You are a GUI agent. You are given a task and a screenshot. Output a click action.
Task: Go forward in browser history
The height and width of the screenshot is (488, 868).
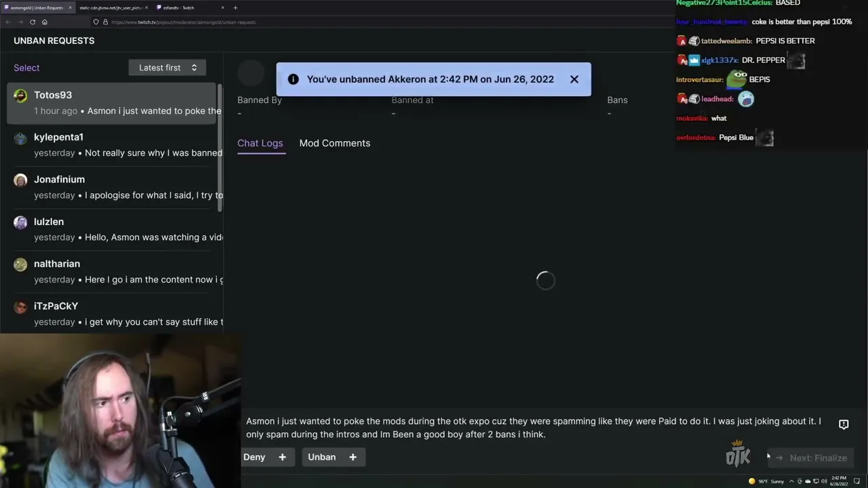coord(20,22)
